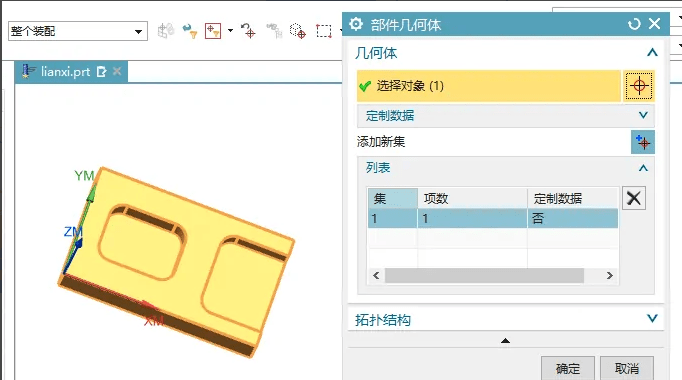Collapse the 几何体 section
The image size is (682, 380).
click(652, 53)
